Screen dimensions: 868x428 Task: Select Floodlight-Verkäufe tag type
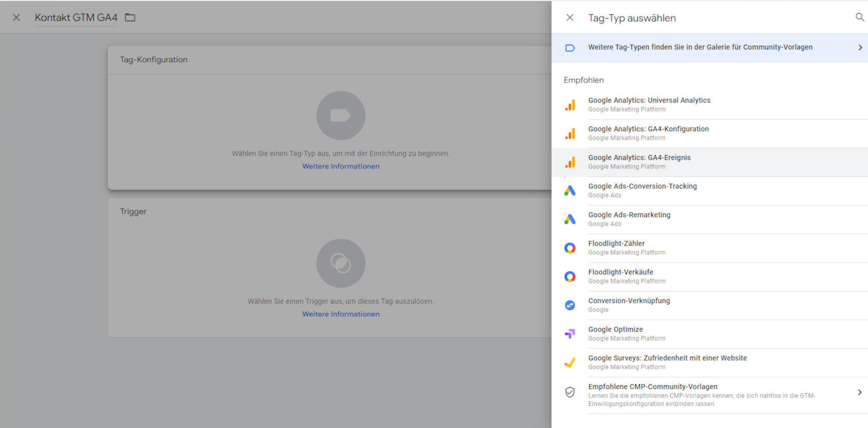[621, 272]
